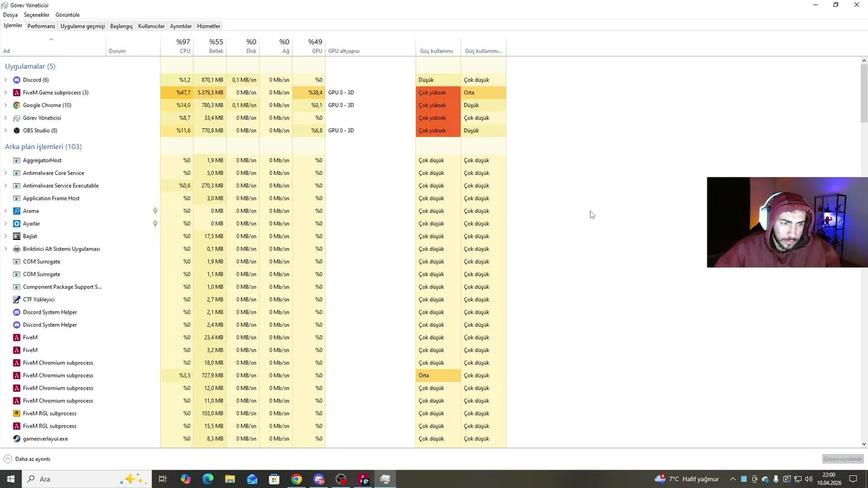Click the CTF Yükleyici pen icon

[17, 299]
